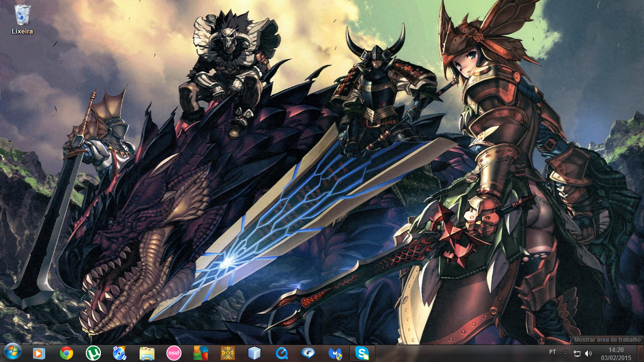
Task: Launch DOSBox from the taskbar
Action: [228, 353]
